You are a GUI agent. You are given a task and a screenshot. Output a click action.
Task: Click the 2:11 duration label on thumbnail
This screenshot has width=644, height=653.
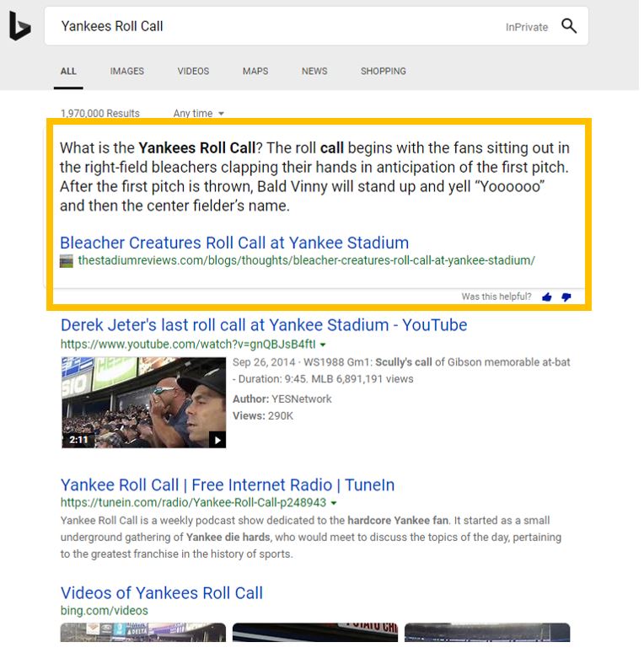(78, 440)
